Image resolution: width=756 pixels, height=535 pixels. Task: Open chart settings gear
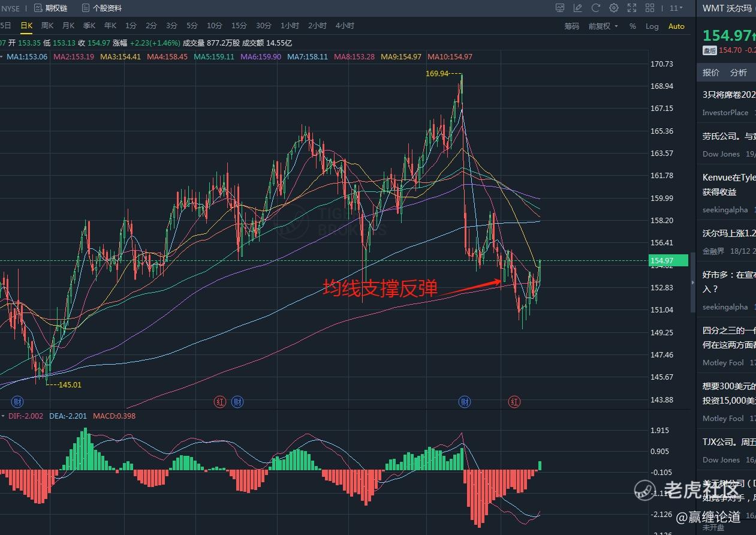coord(614,8)
